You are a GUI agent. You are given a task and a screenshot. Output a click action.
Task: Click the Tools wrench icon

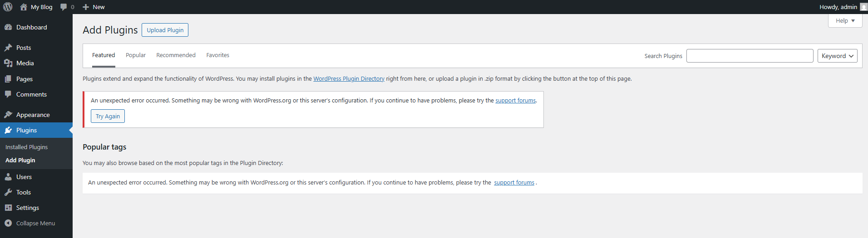coord(8,192)
